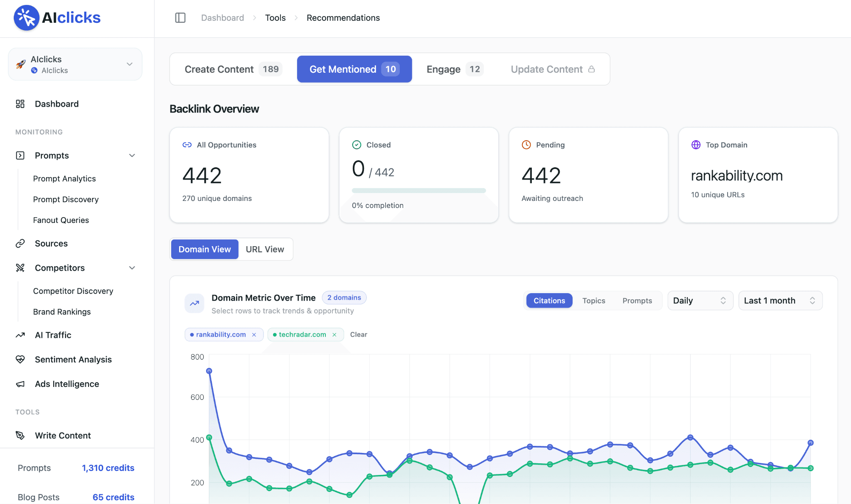Image resolution: width=851 pixels, height=504 pixels.
Task: Open Prompt Analytics
Action: click(64, 179)
